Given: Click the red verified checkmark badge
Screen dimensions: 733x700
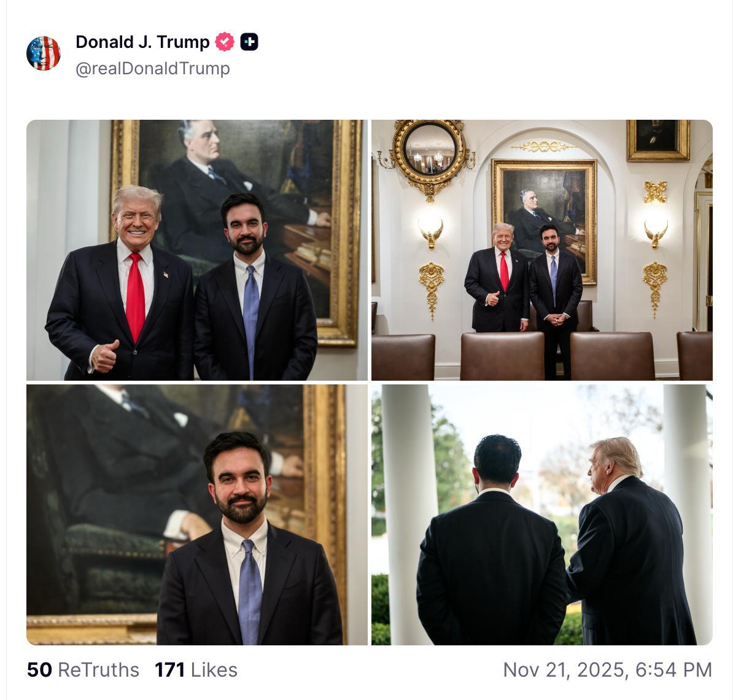Looking at the screenshot, I should (225, 42).
